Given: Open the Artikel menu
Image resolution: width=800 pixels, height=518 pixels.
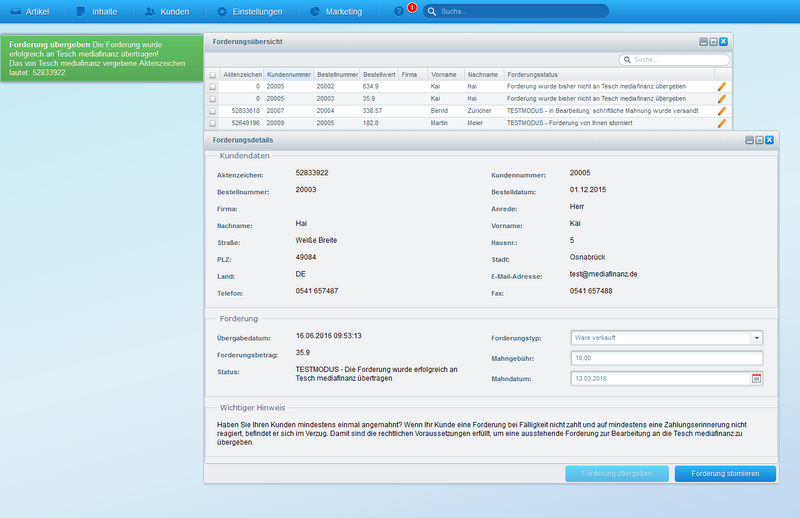Looking at the screenshot, I should pos(30,11).
